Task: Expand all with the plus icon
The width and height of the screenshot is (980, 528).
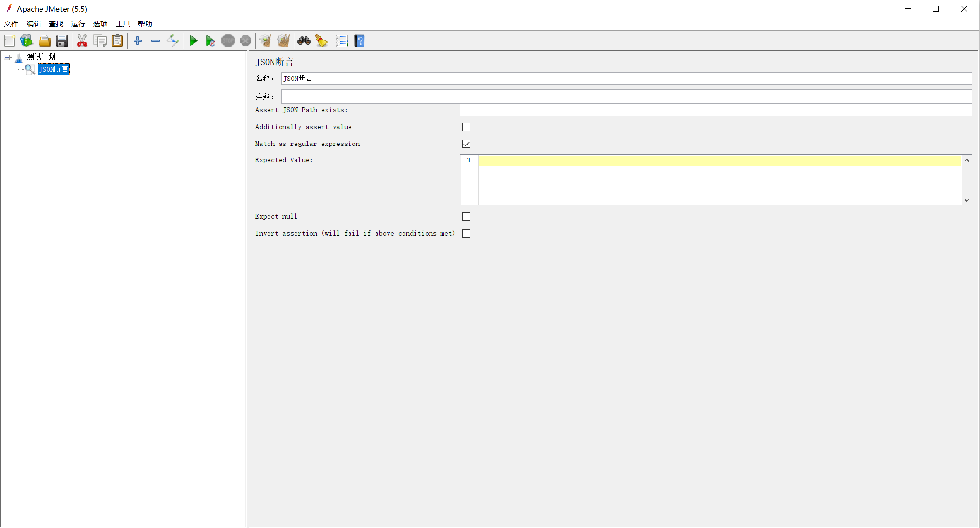Action: [138, 41]
